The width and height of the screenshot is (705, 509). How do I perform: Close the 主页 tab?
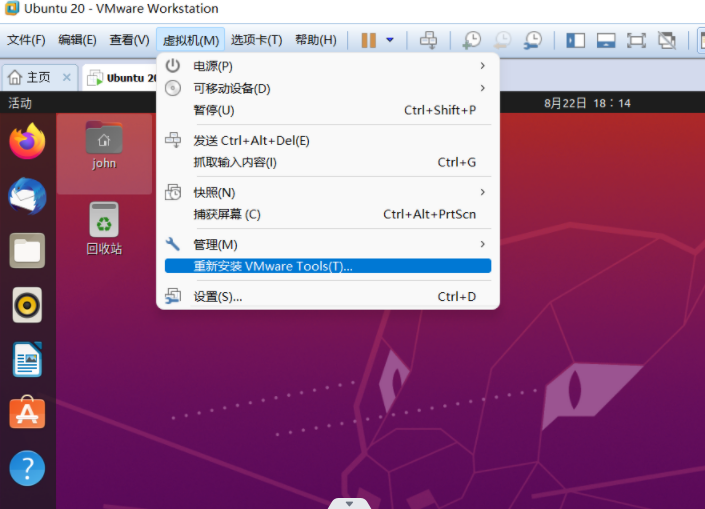[x=67, y=77]
